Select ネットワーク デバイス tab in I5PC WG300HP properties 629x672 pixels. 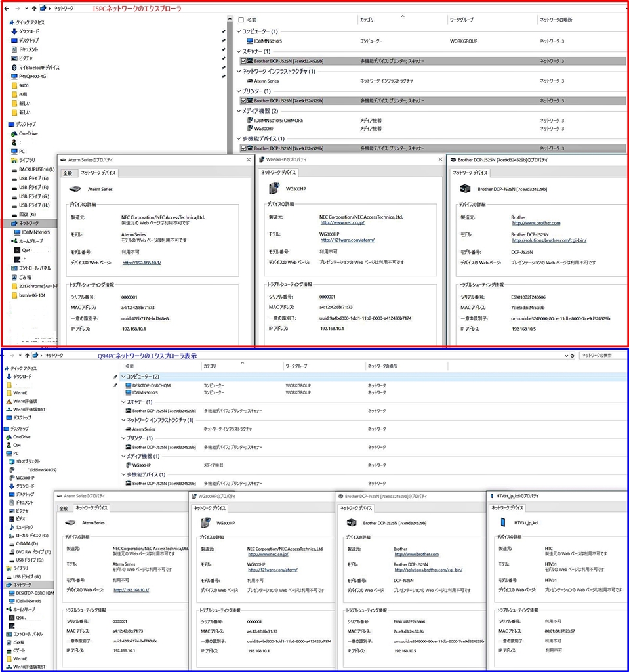click(x=279, y=173)
